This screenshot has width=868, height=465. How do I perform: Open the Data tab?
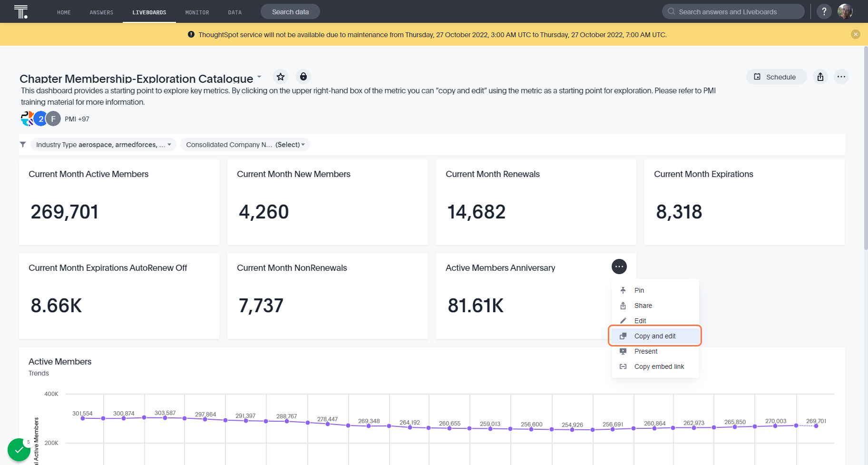234,12
